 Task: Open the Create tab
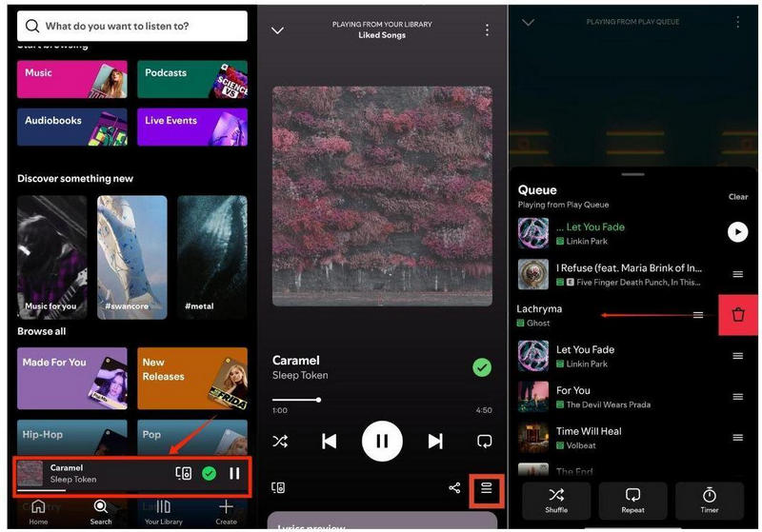tap(226, 513)
